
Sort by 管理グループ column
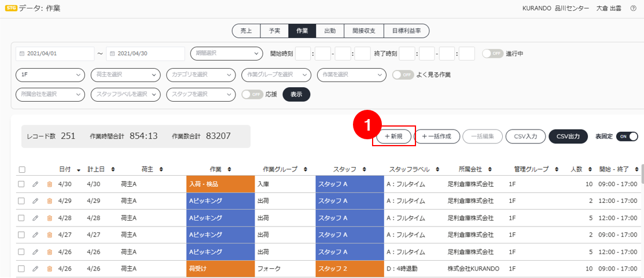(557, 169)
